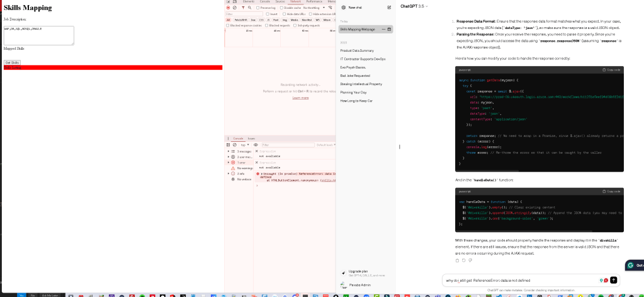Image resolution: width=644 pixels, height=297 pixels.
Task: Open console drawer three-dot menu
Action: pyautogui.click(x=228, y=139)
